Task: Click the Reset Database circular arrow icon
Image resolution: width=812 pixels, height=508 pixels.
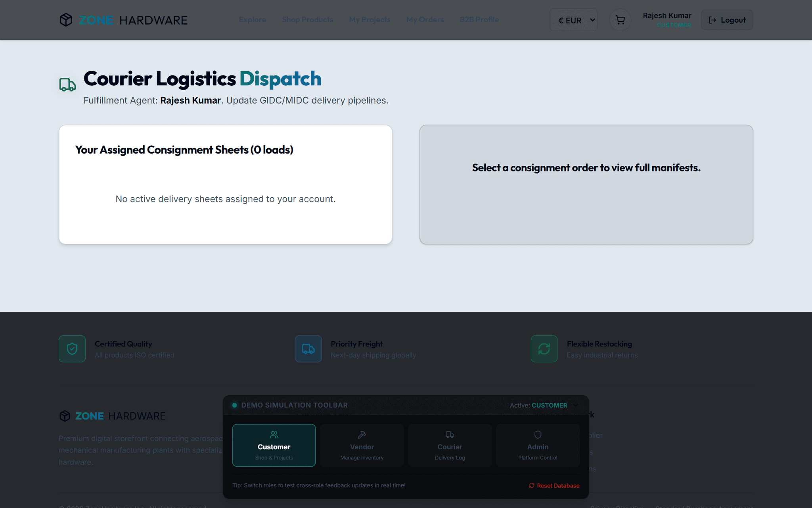Action: click(x=532, y=485)
